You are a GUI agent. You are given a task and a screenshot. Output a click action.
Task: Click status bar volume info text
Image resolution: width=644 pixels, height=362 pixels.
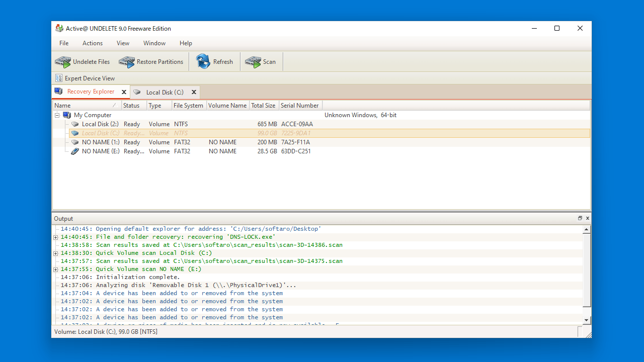point(106,332)
